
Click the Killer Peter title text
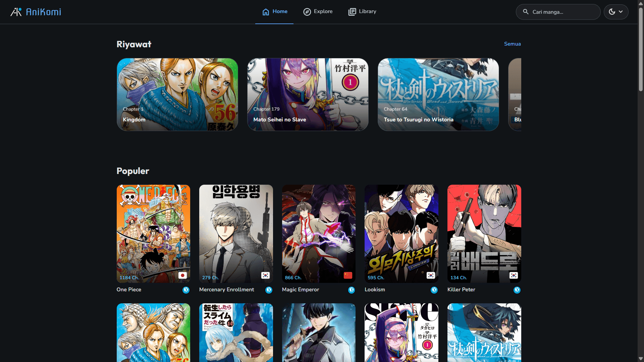(461, 290)
